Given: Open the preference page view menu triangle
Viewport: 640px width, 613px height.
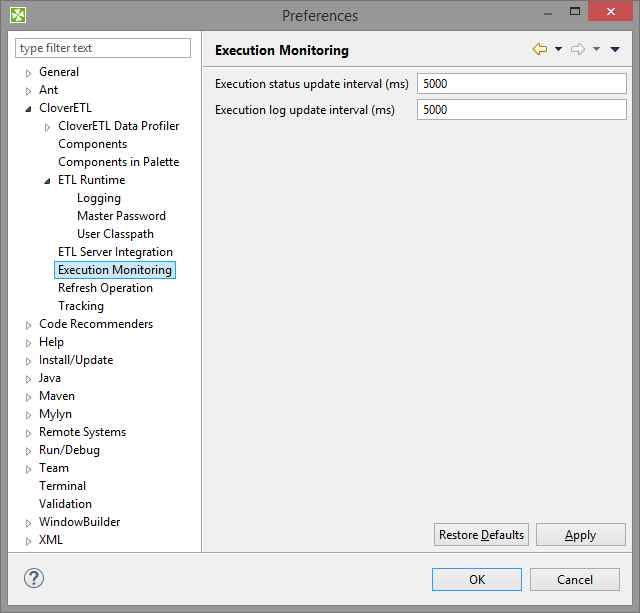Looking at the screenshot, I should click(x=615, y=50).
